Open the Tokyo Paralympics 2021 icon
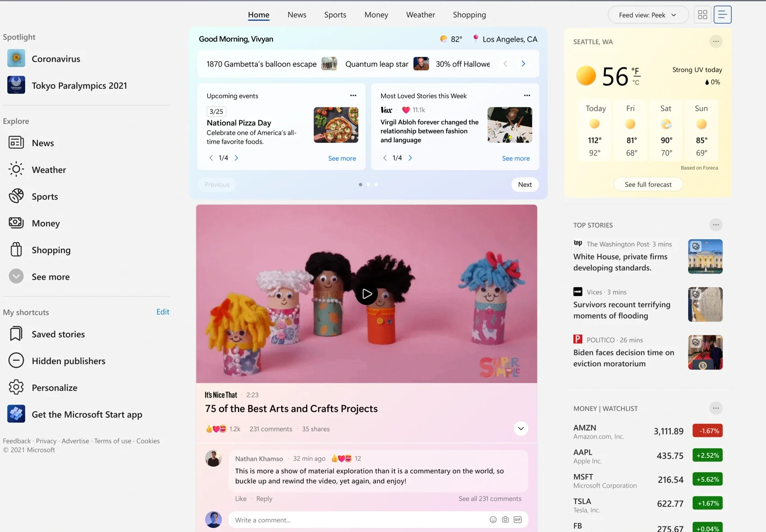Image resolution: width=766 pixels, height=532 pixels. click(x=16, y=85)
